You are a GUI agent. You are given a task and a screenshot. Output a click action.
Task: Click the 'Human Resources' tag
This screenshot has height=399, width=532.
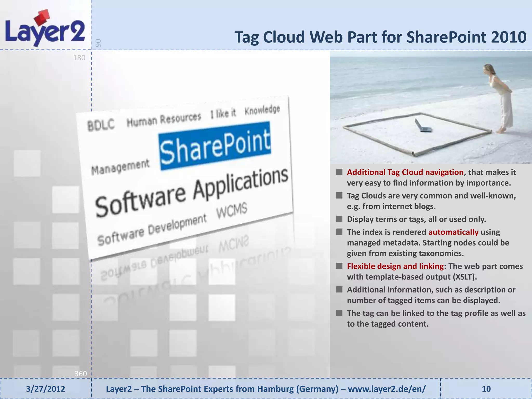(164, 119)
